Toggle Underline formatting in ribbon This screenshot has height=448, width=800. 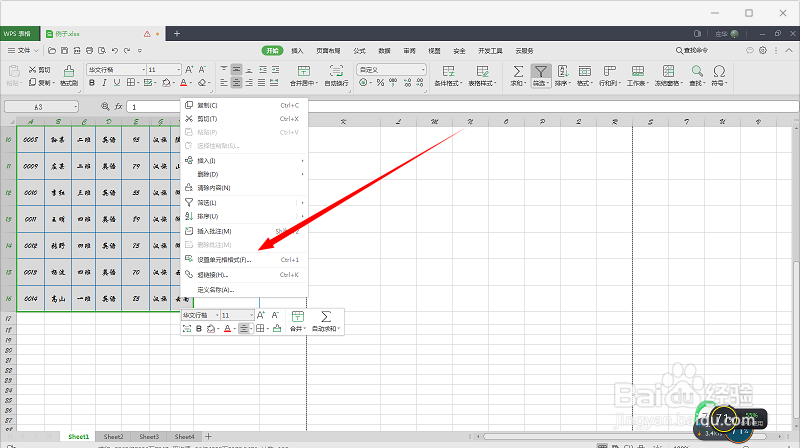tap(117, 83)
